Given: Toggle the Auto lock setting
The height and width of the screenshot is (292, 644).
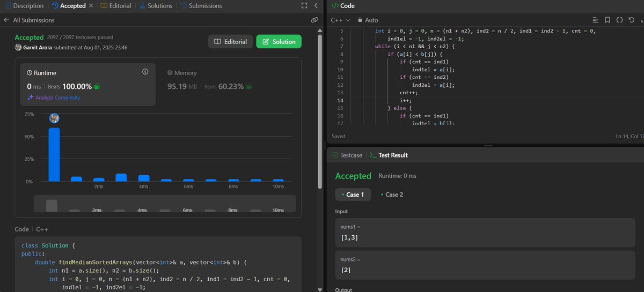Looking at the screenshot, I should pos(367,20).
